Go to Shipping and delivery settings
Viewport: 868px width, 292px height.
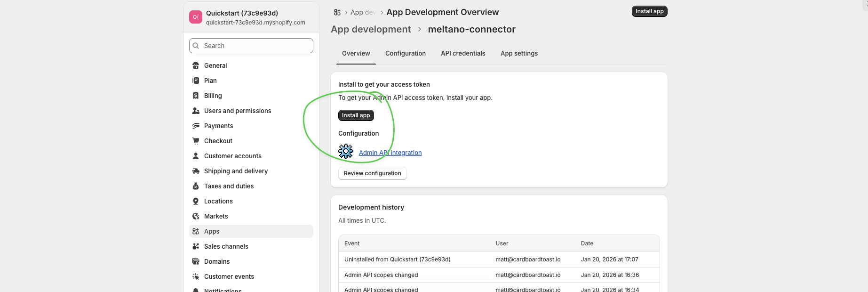[x=251, y=171]
